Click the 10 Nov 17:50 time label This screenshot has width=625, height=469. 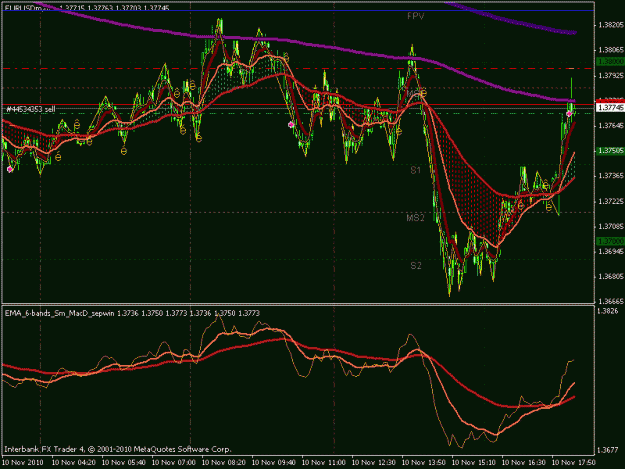click(x=574, y=462)
